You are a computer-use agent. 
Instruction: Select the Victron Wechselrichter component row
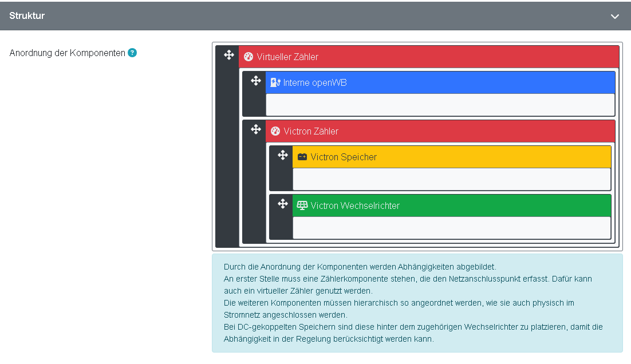452,205
